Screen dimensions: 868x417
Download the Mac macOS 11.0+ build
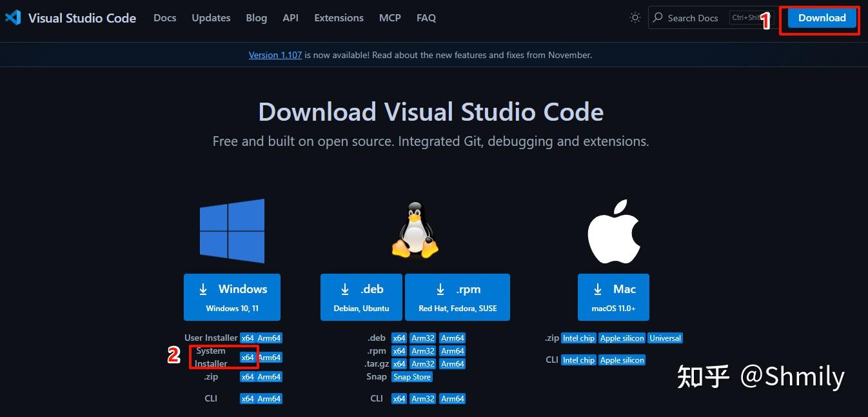click(x=613, y=297)
